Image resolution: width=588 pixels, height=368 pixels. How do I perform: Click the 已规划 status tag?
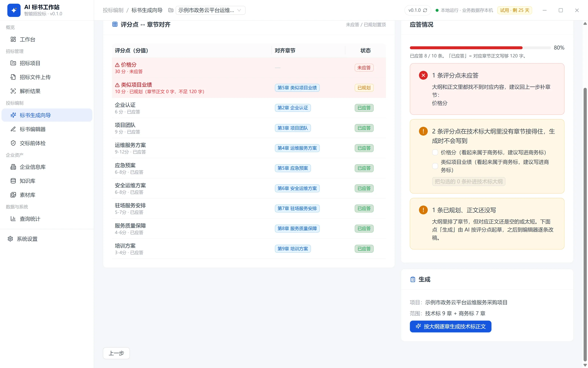pyautogui.click(x=364, y=88)
